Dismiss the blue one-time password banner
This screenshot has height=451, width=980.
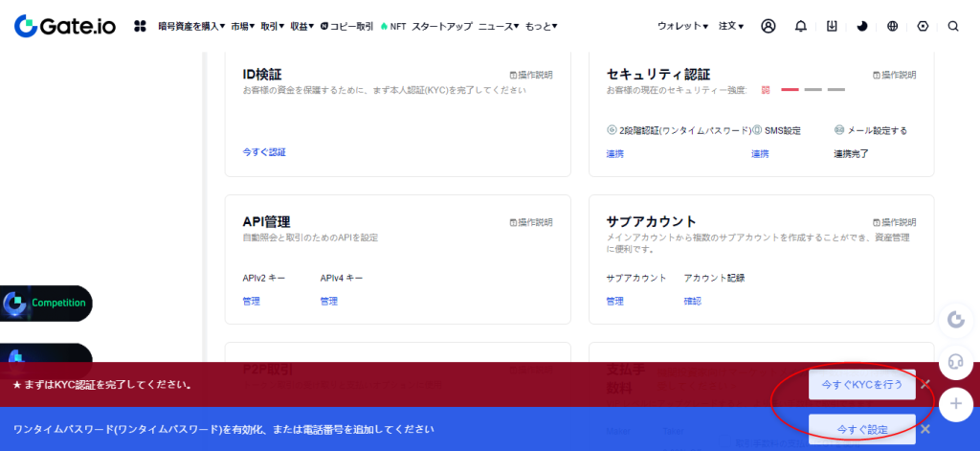coord(925,429)
